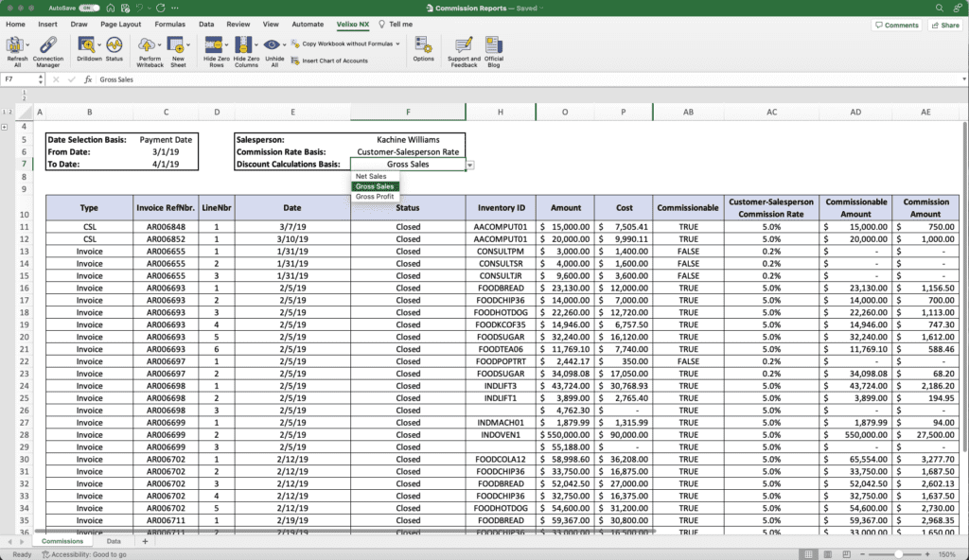Select row header 23
The image size is (969, 560).
point(24,374)
